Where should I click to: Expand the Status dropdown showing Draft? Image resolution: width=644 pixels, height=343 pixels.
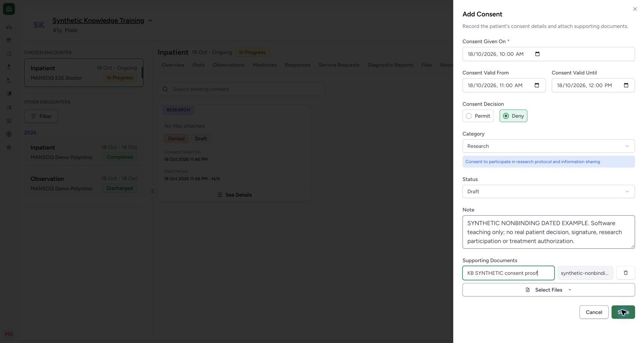(x=549, y=191)
